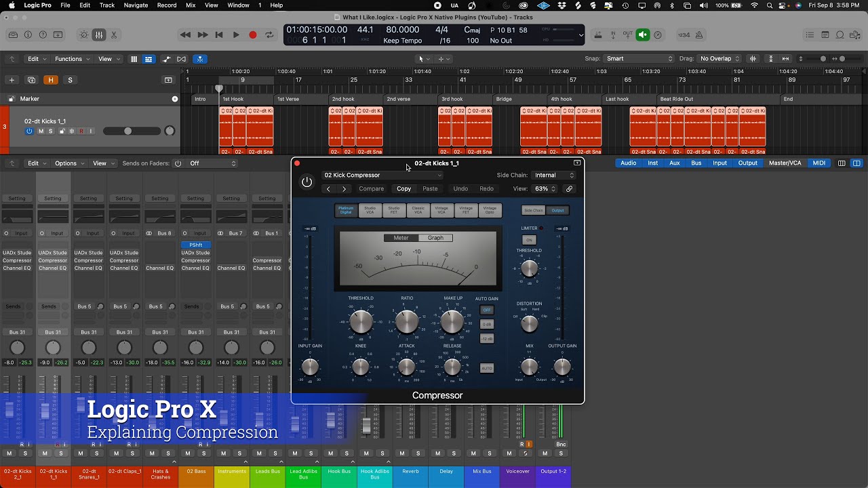Open Quick Help question mark icon
This screenshot has height=488, width=868.
pos(43,35)
